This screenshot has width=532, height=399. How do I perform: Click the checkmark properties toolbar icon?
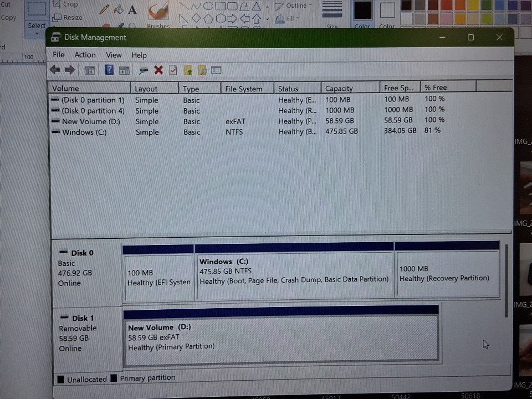(x=173, y=70)
